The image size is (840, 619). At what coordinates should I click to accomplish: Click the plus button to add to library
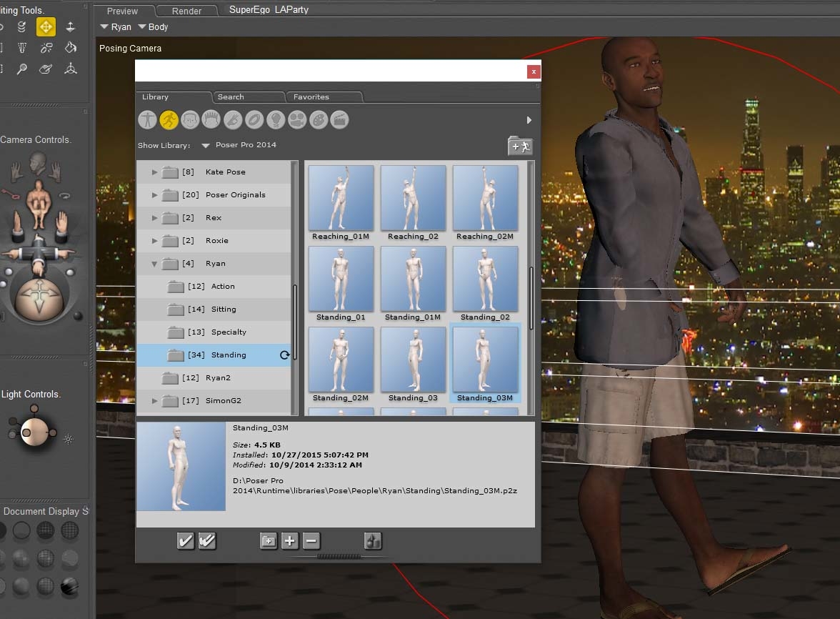pyautogui.click(x=289, y=541)
